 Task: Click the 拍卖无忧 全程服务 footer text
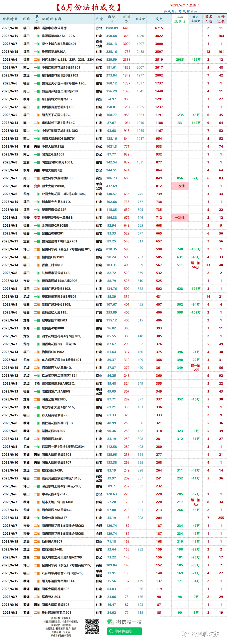pyautogui.click(x=61, y=618)
